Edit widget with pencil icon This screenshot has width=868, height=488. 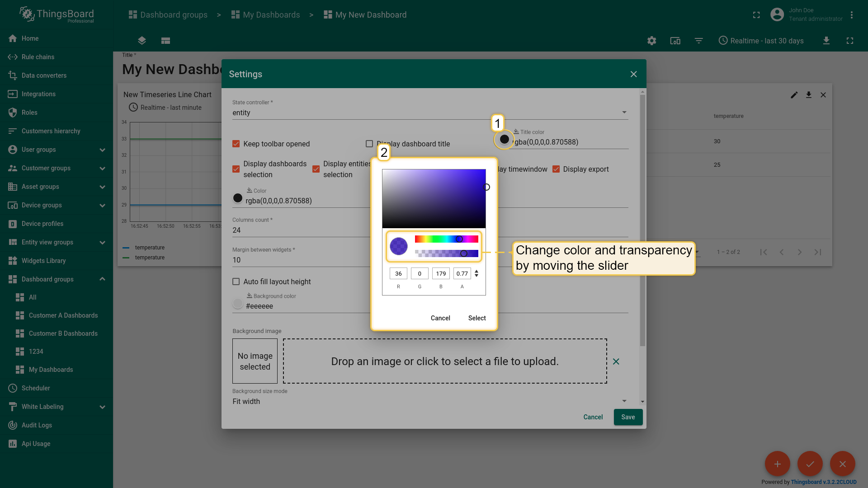pyautogui.click(x=794, y=95)
